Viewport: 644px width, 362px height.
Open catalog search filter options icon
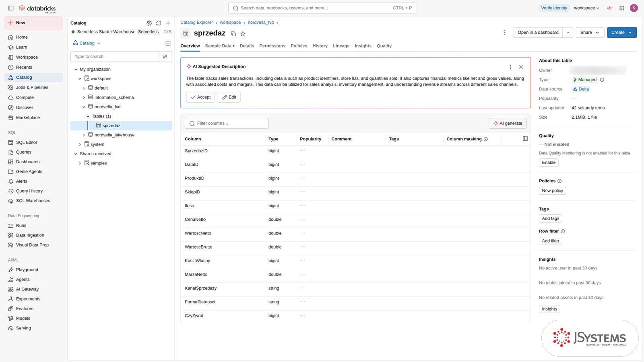165,57
